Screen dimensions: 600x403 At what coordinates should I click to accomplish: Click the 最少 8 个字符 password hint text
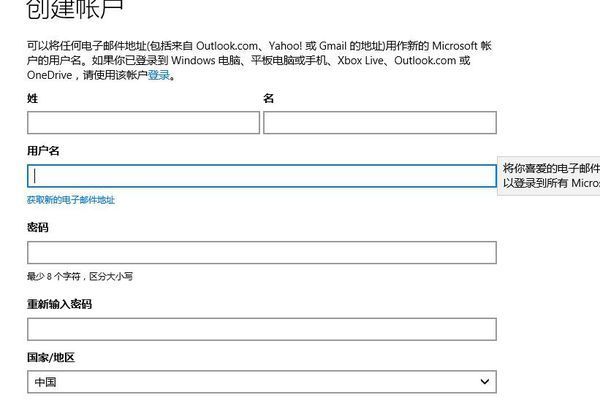[80, 276]
